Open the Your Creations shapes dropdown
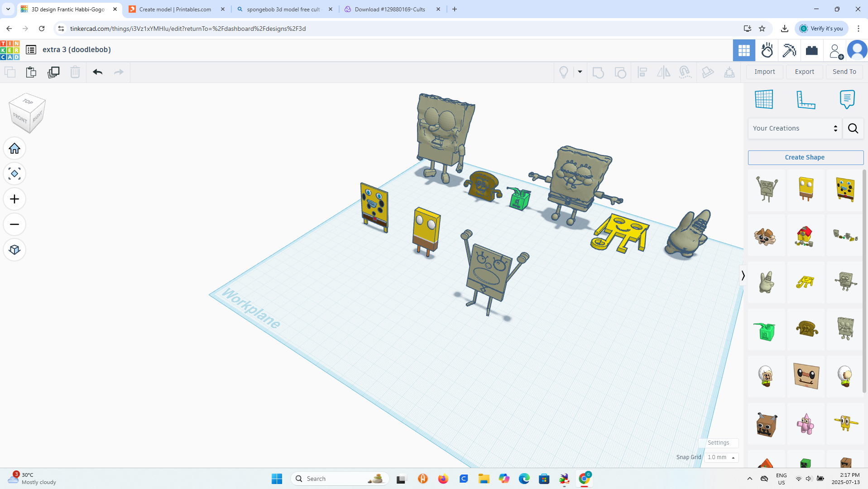Viewport: 868px width, 489px height. 795,129
